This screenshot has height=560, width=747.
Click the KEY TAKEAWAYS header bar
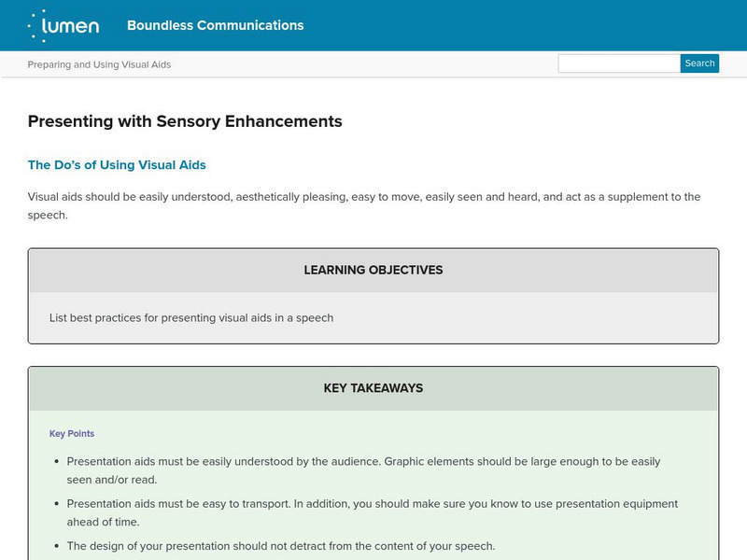(x=373, y=389)
